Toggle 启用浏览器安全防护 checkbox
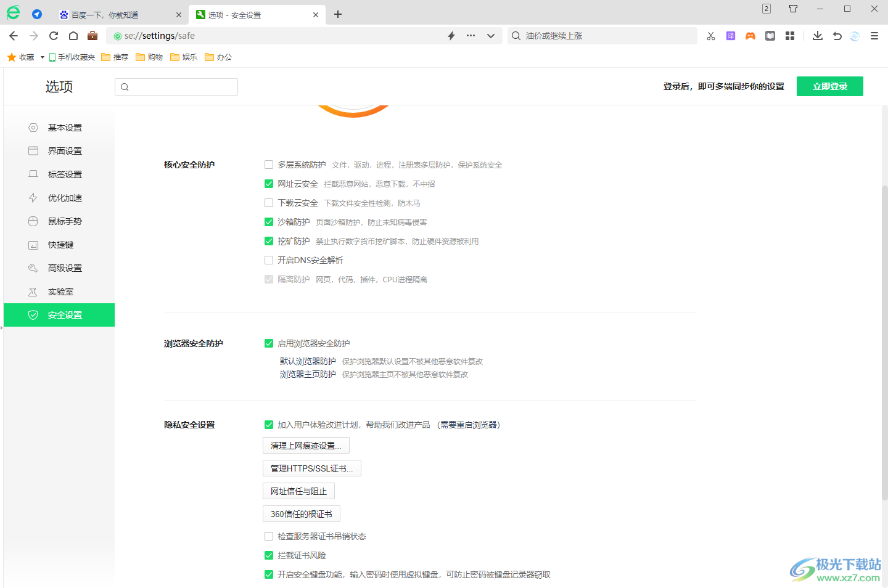 tap(269, 343)
